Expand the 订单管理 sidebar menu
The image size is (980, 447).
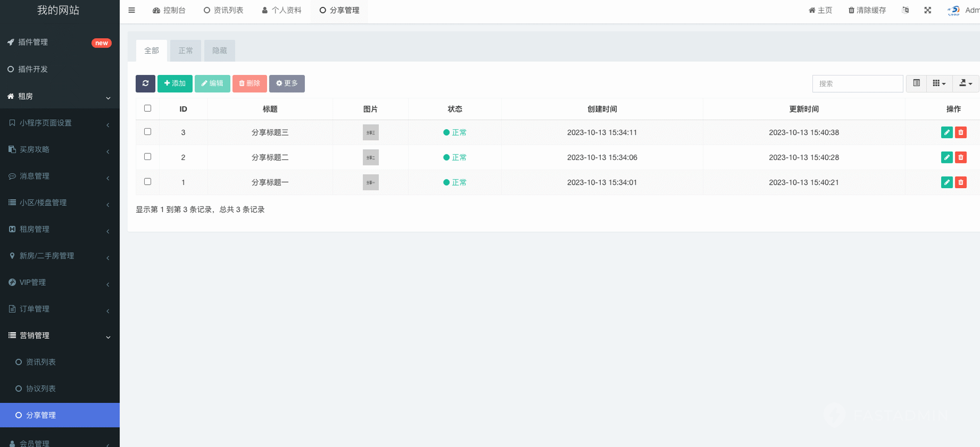[60, 309]
